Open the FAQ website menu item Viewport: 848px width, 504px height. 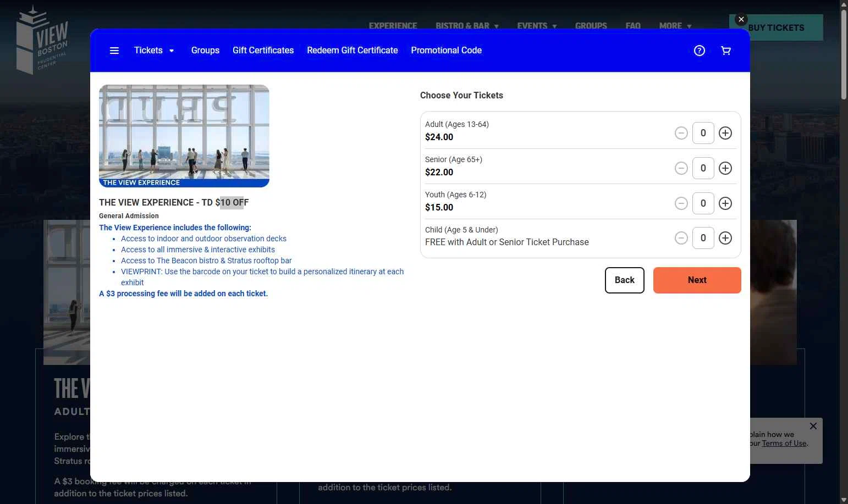[x=633, y=26]
